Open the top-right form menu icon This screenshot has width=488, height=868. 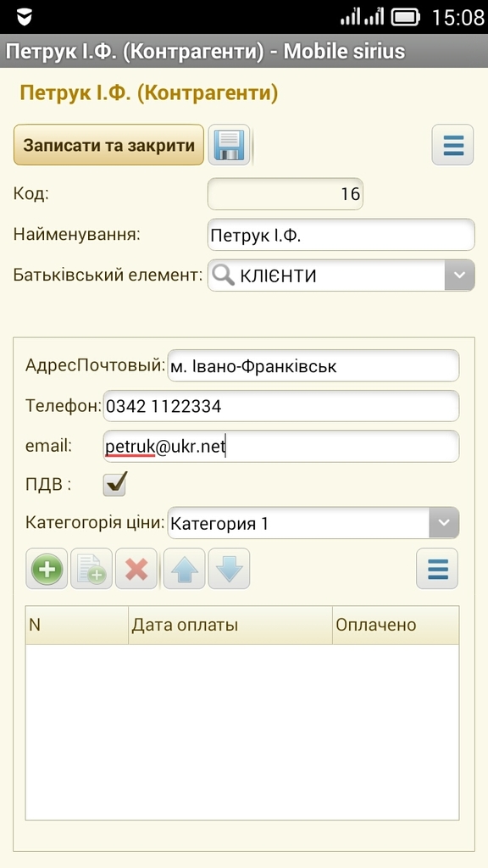click(x=452, y=145)
